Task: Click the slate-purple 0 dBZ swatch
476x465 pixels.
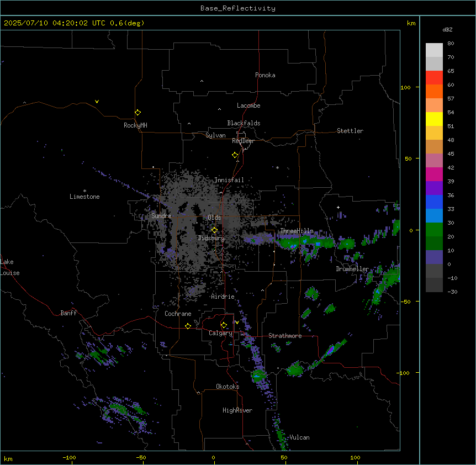Action: [434, 257]
